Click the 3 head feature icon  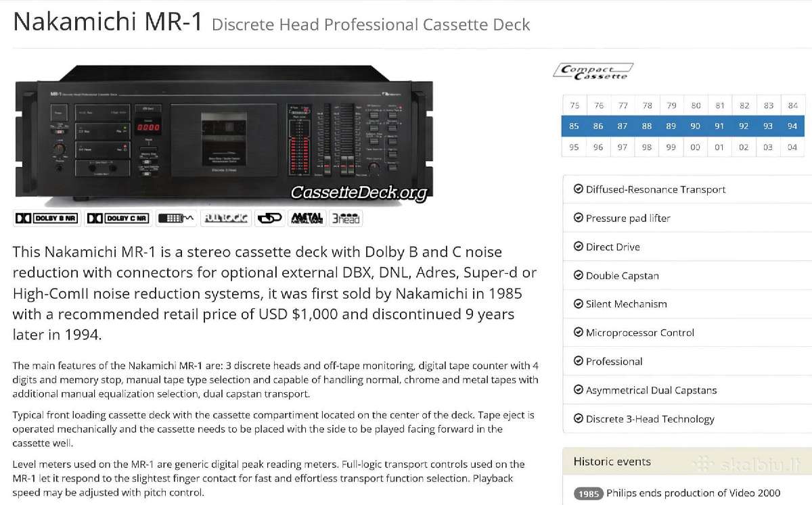(346, 218)
